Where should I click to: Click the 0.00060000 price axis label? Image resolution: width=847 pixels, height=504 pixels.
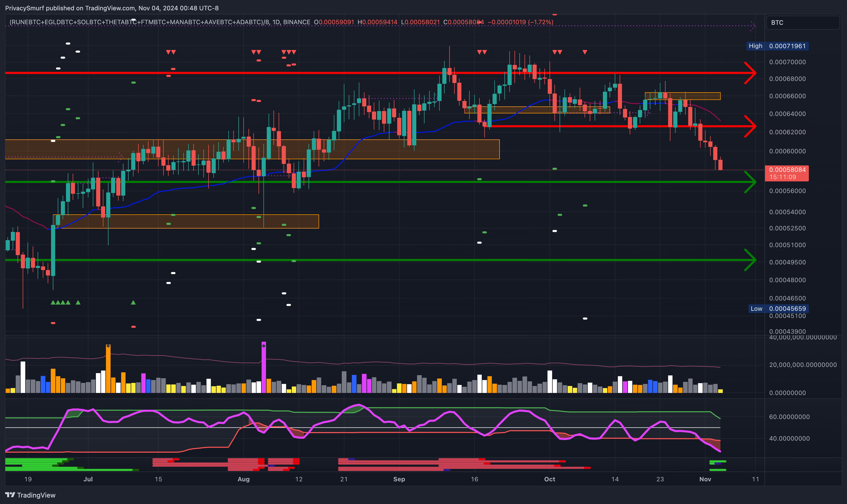(787, 151)
